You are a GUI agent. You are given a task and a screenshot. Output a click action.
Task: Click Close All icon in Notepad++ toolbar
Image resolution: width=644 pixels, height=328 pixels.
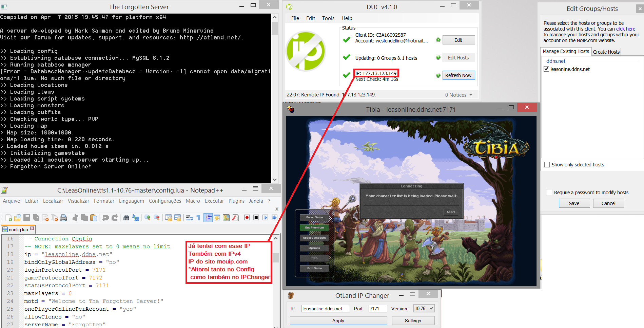click(x=54, y=218)
